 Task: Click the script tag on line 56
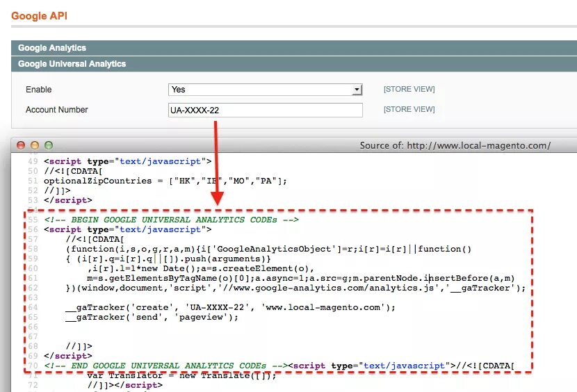click(128, 229)
